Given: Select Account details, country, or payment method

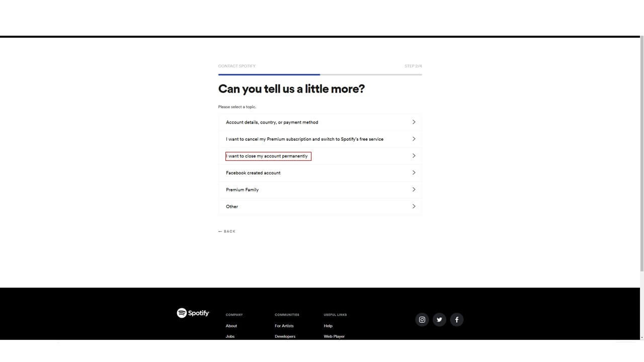Looking at the screenshot, I should pos(320,122).
